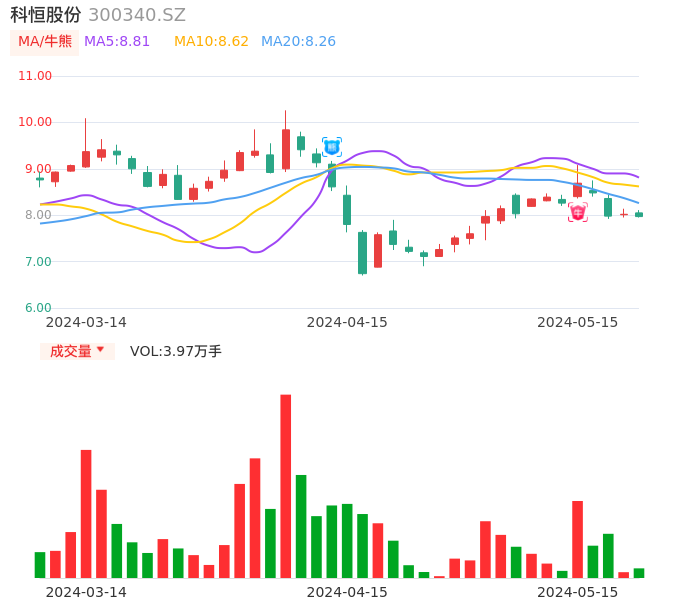
Task: Click the 11.00 price axis label
Action: pyautogui.click(x=36, y=76)
